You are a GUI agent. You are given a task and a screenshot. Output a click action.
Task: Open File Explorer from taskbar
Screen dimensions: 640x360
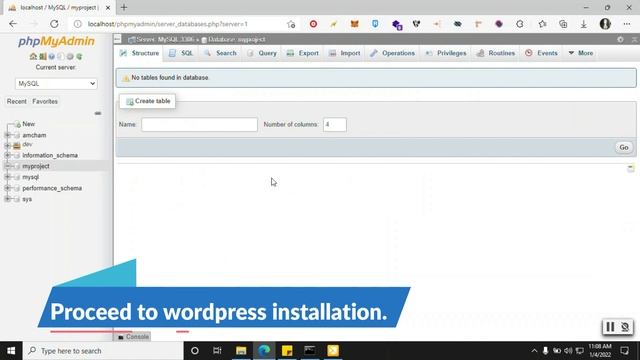(241, 351)
